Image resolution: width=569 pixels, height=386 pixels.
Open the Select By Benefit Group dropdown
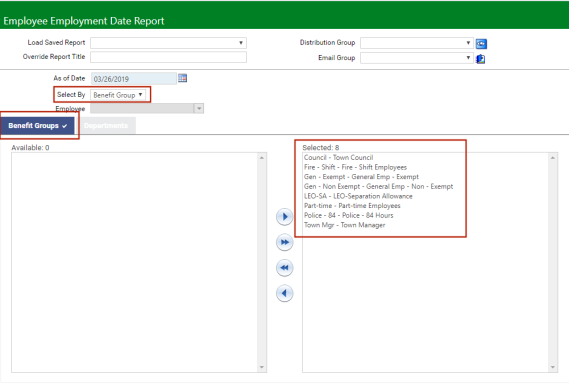[118, 95]
